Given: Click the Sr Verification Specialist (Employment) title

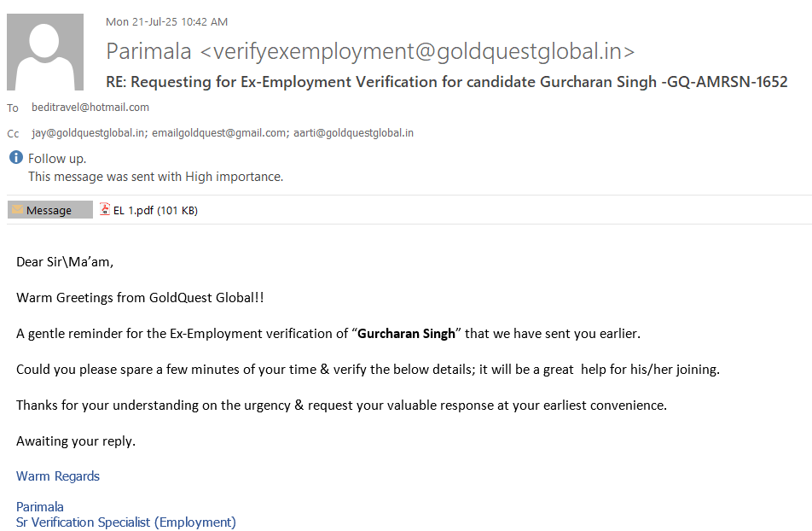Looking at the screenshot, I should point(125,522).
